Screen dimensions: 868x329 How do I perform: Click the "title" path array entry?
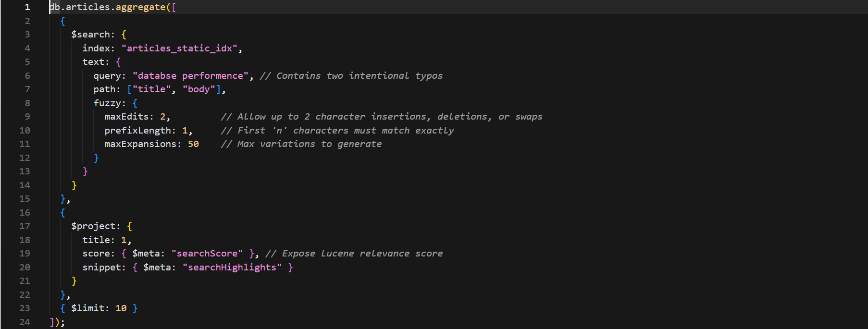pos(152,89)
